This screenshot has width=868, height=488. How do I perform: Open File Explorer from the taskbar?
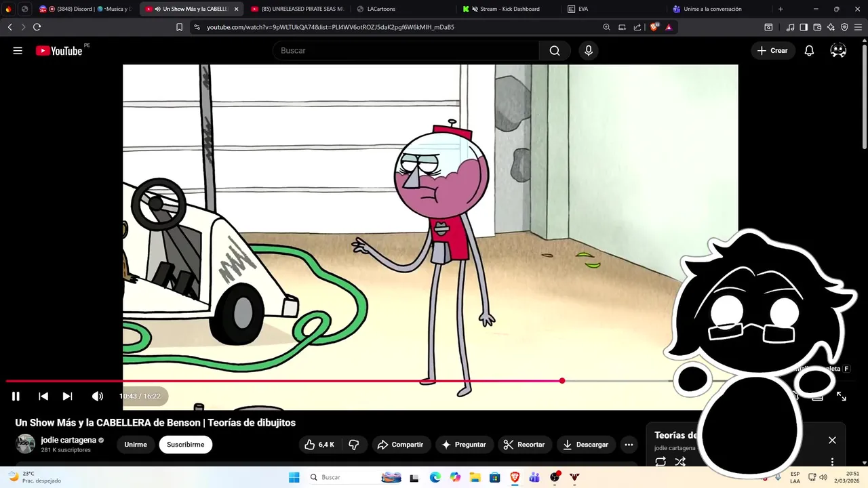point(475,477)
